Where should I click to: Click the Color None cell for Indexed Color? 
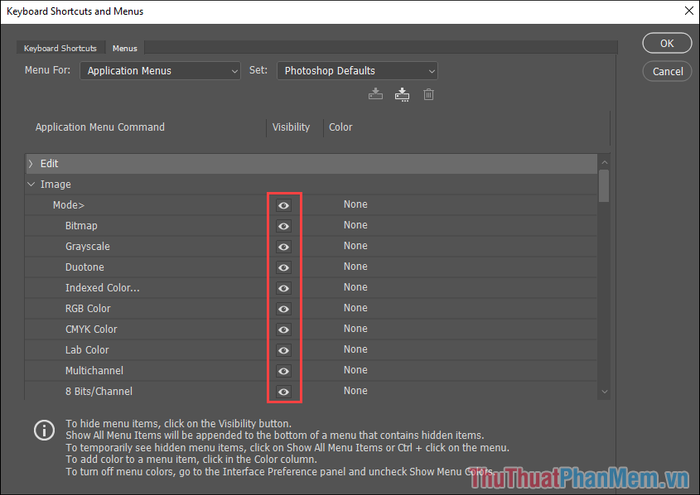355,287
